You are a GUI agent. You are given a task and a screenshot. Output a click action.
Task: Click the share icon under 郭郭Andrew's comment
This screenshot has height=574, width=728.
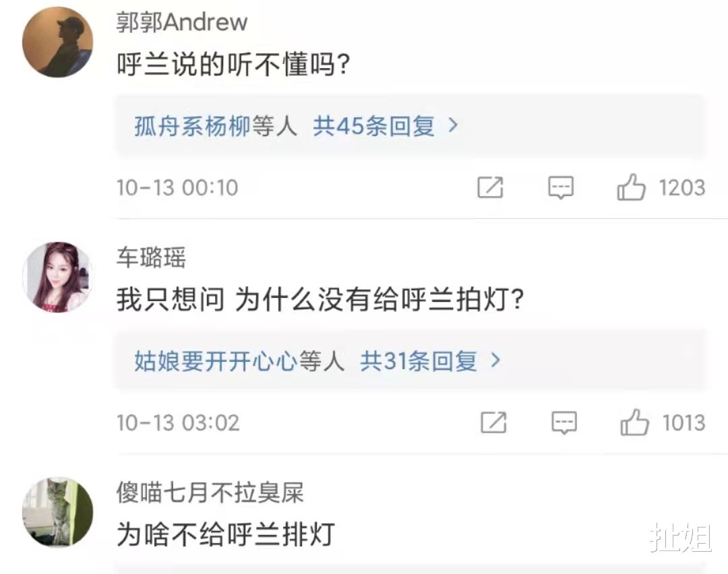(x=490, y=189)
